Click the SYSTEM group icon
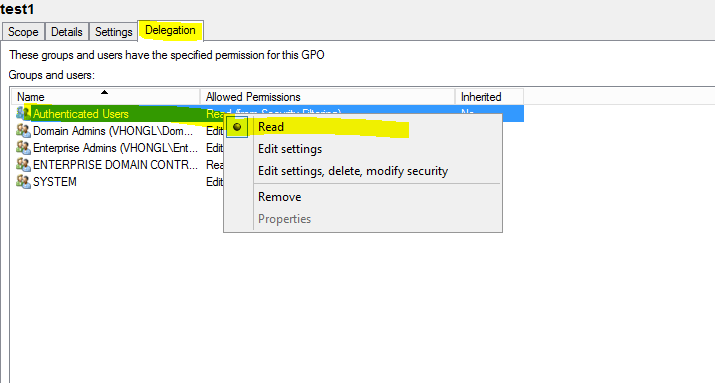Viewport: 715px width, 383px height. pyautogui.click(x=23, y=181)
